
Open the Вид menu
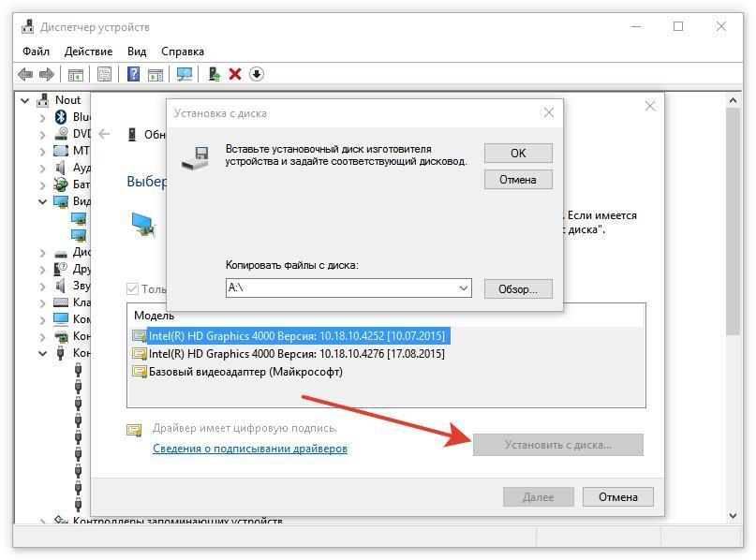pyautogui.click(x=137, y=52)
